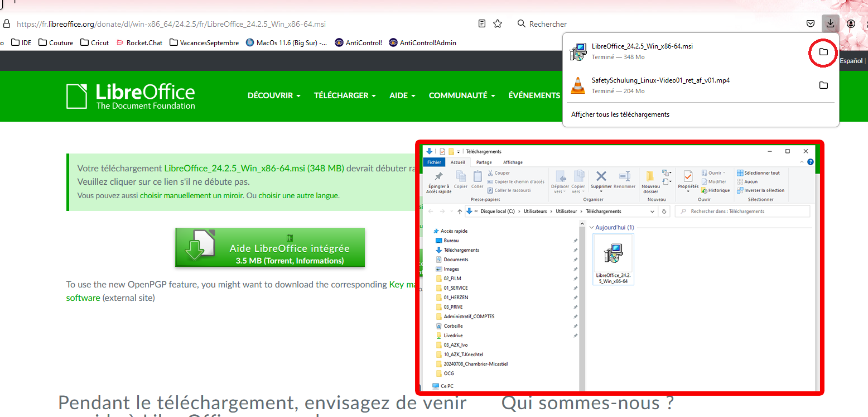Click Explorer refresh button
This screenshot has height=417, width=868.
click(664, 212)
